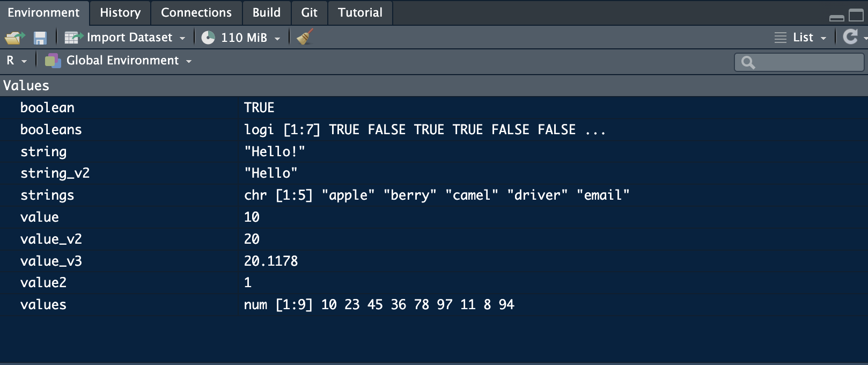
Task: Click the load workspace folder icon
Action: (14, 38)
